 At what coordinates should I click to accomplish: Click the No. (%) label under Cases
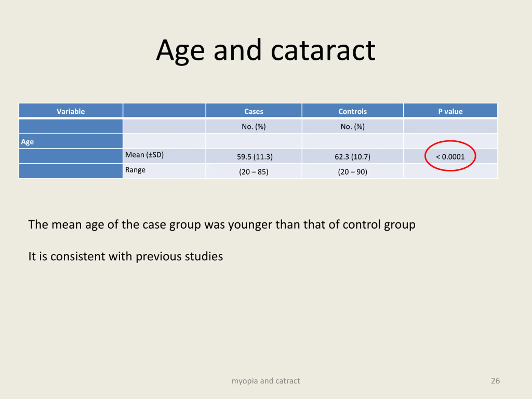[254, 127]
